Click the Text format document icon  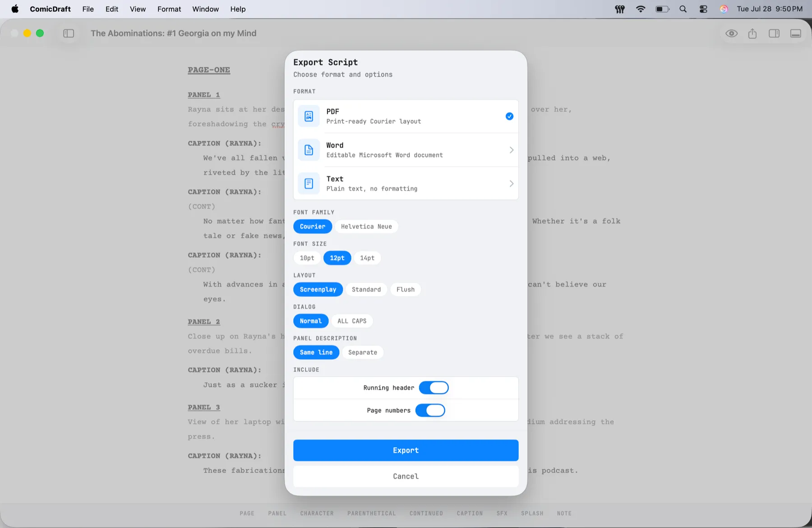click(309, 184)
